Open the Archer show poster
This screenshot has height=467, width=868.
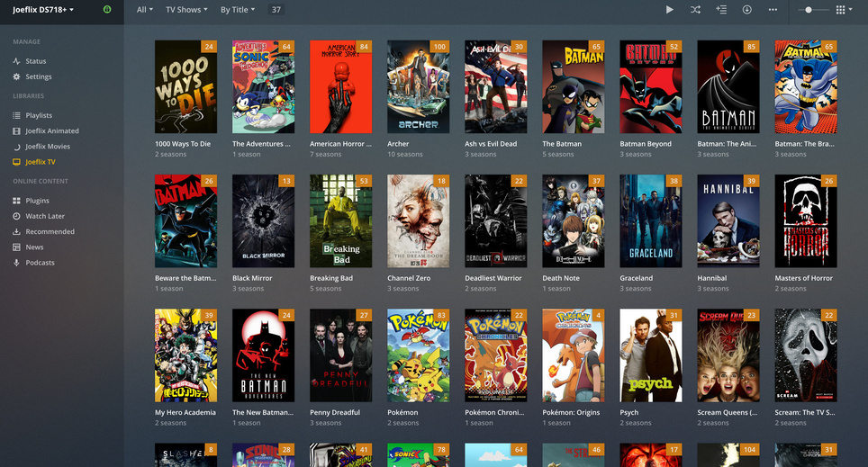pyautogui.click(x=419, y=87)
